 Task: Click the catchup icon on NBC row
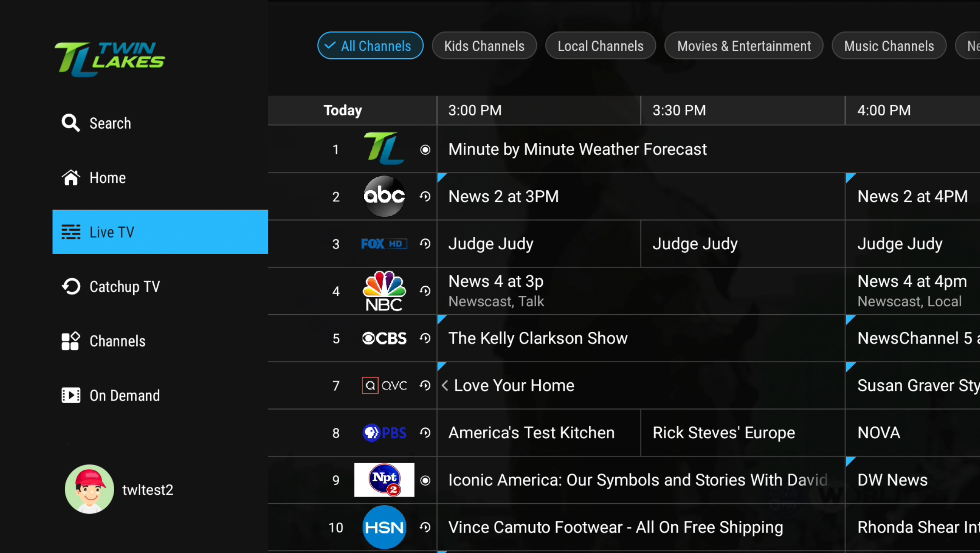click(x=425, y=291)
